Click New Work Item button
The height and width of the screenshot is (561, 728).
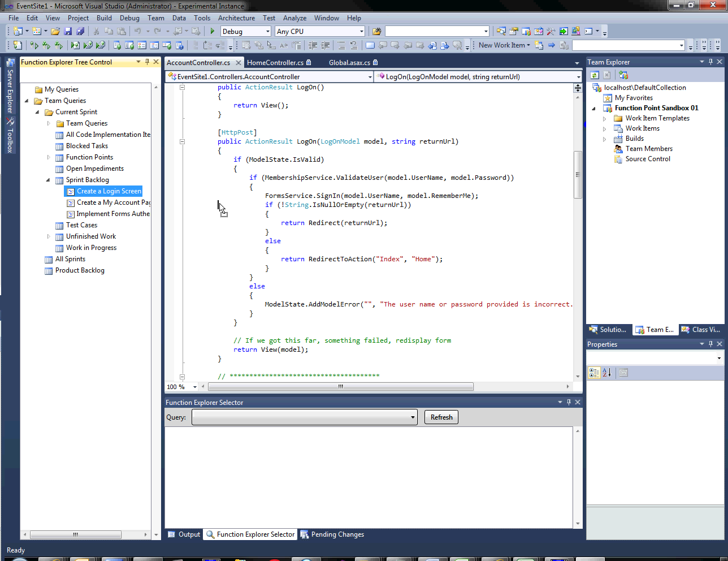point(504,45)
